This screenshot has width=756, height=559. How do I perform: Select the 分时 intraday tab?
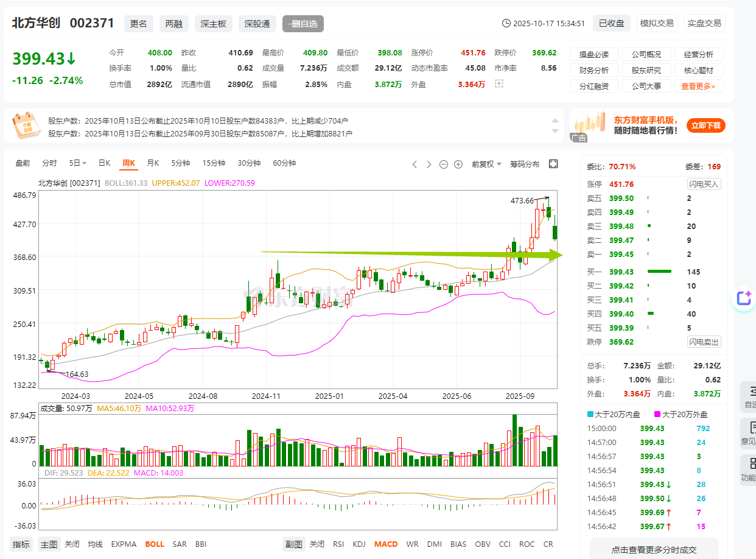pos(49,163)
